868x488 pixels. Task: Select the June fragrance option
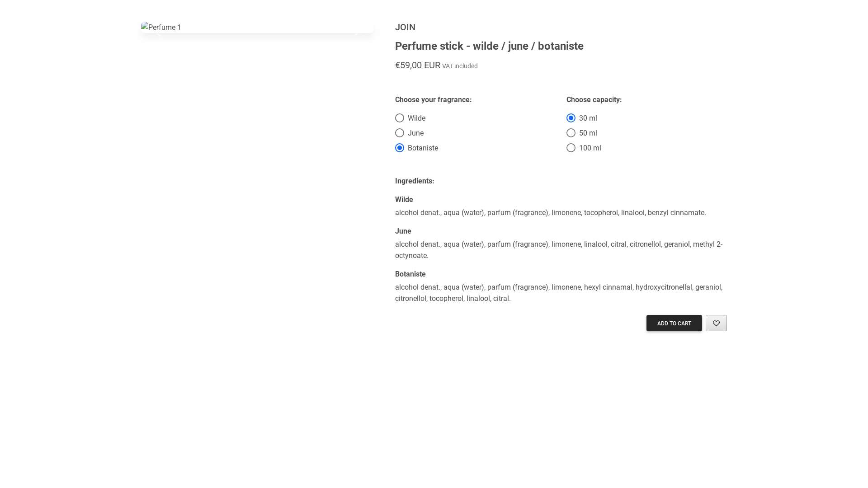pos(400,133)
